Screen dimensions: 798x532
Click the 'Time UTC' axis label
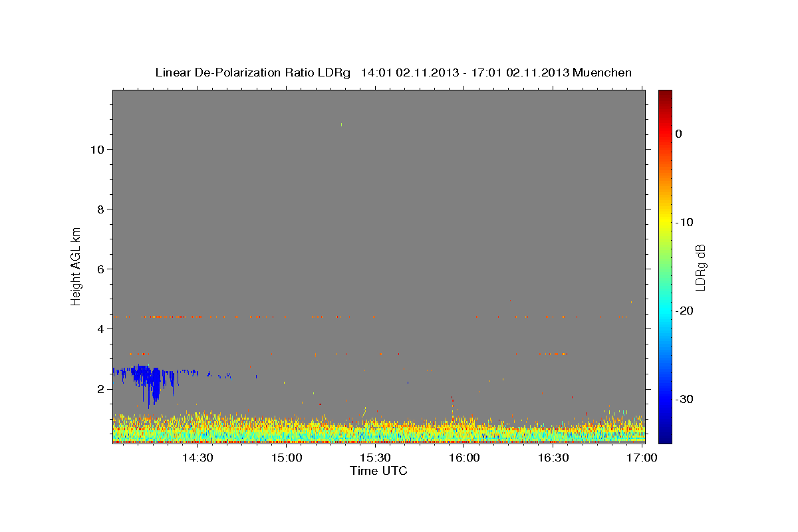378,471
